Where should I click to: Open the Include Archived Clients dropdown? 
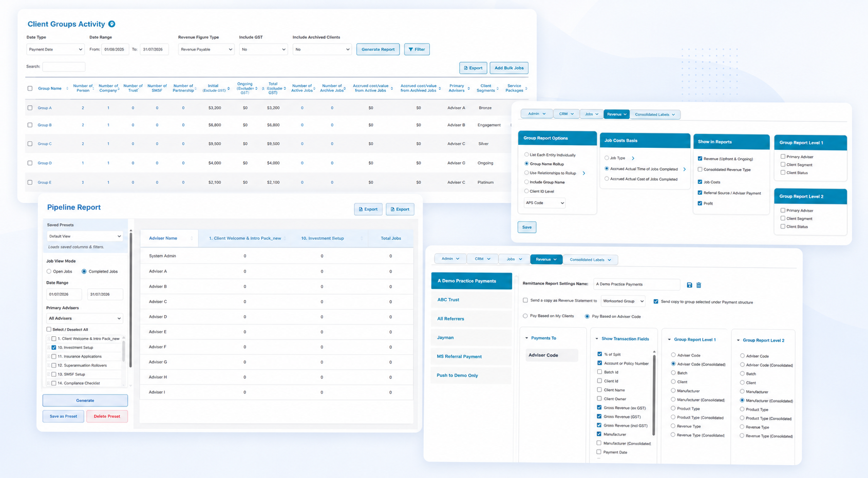(x=322, y=49)
